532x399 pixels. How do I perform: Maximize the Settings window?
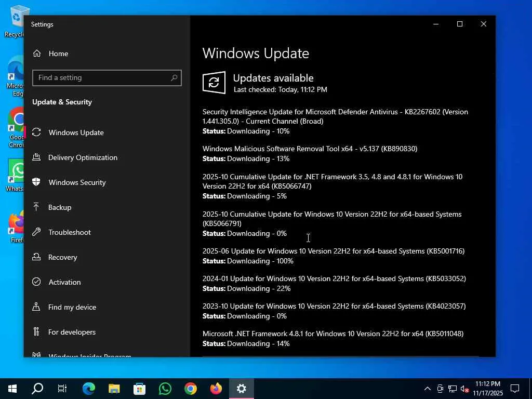460,24
